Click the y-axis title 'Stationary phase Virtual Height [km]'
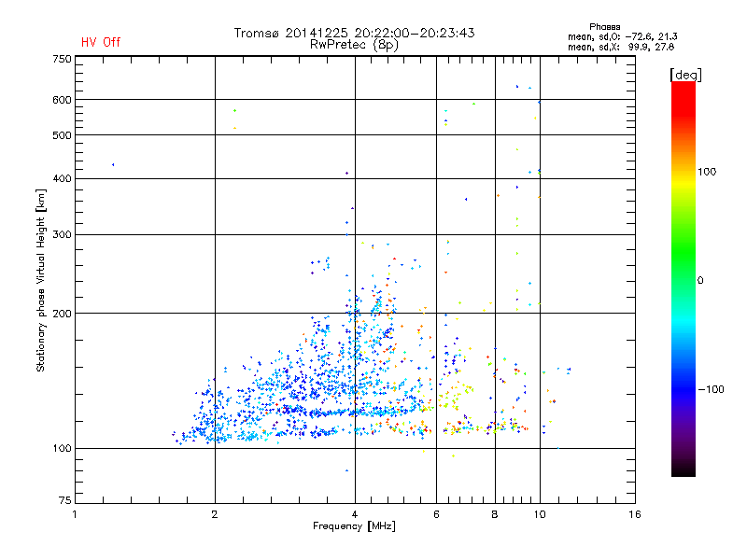Screen dimensions: 747x560 (x=40, y=280)
